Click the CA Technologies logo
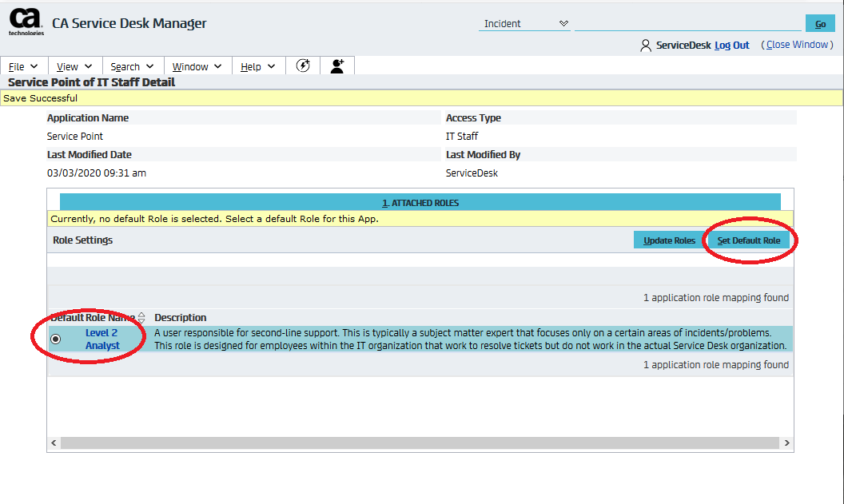The height and width of the screenshot is (504, 844). [26, 22]
